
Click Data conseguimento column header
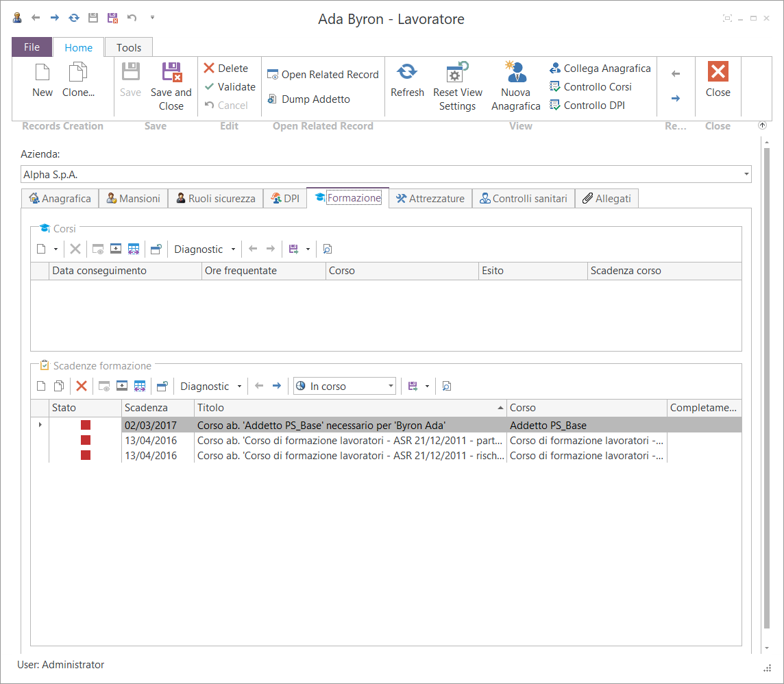[x=125, y=271]
